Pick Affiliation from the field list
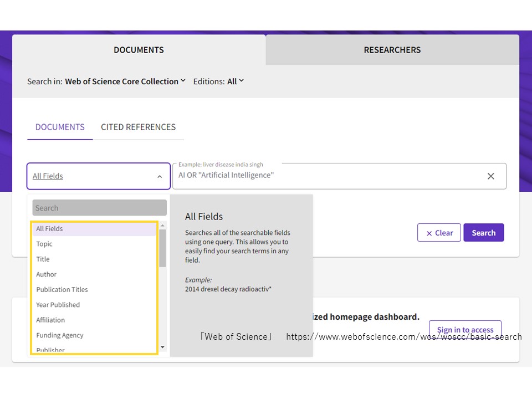Screen dimensions: 532x399 [x=94, y=320]
